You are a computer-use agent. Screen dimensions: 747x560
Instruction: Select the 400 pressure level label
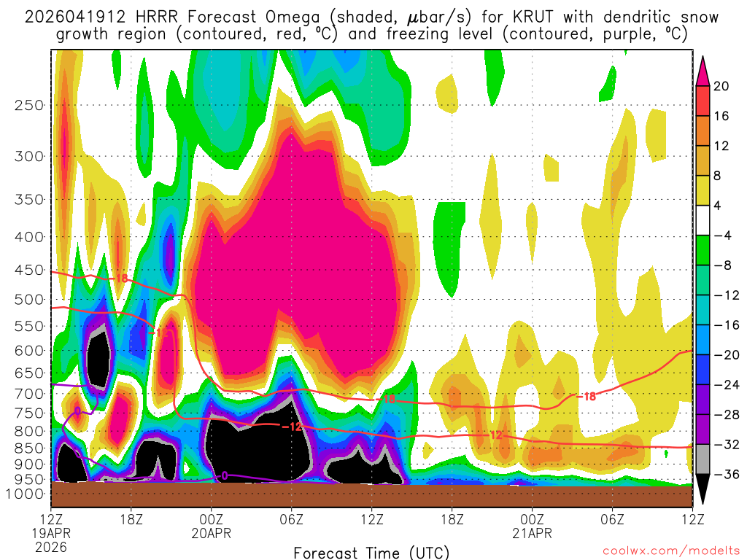(29, 237)
